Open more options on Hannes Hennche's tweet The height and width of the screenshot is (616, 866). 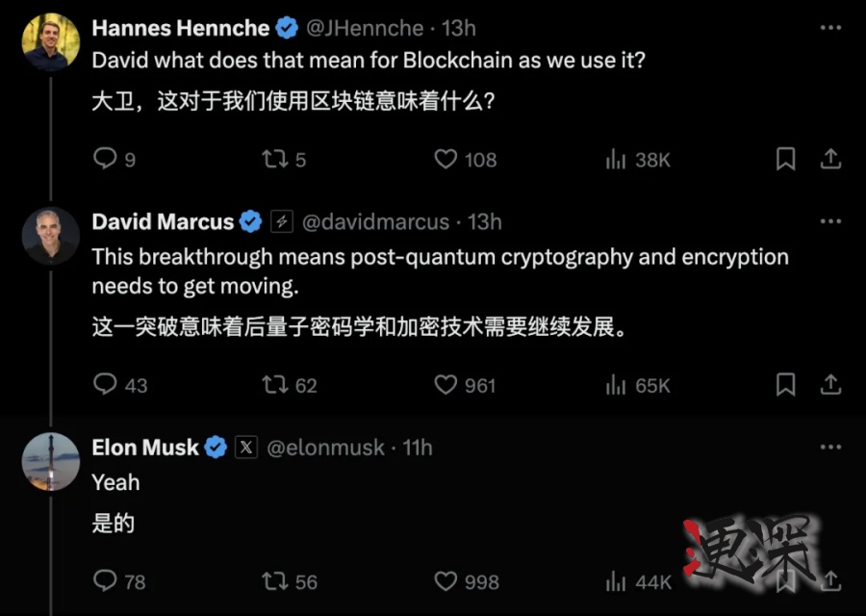click(830, 29)
